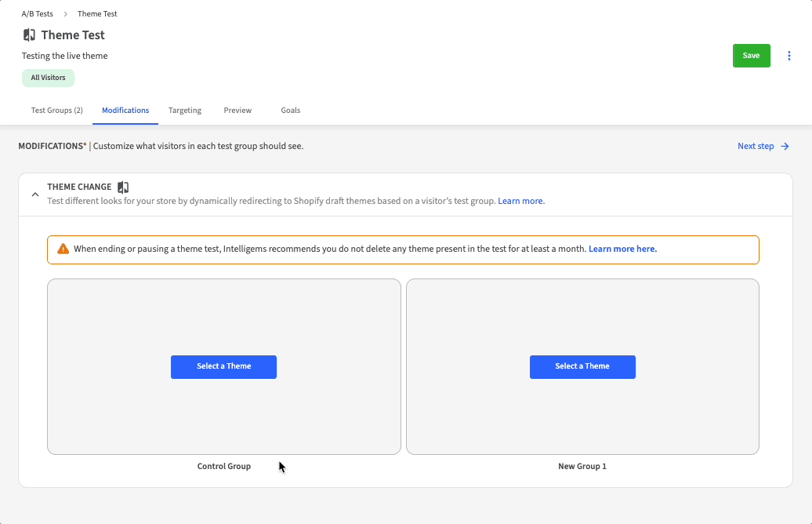Screen dimensions: 812x524
Task: Select a theme for the Control Group
Action: tap(223, 366)
